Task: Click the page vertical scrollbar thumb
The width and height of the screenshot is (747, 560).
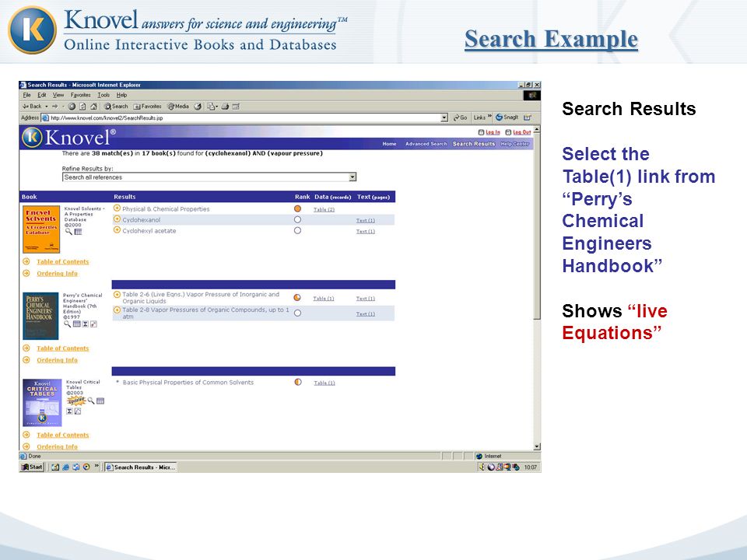Action: click(x=537, y=226)
